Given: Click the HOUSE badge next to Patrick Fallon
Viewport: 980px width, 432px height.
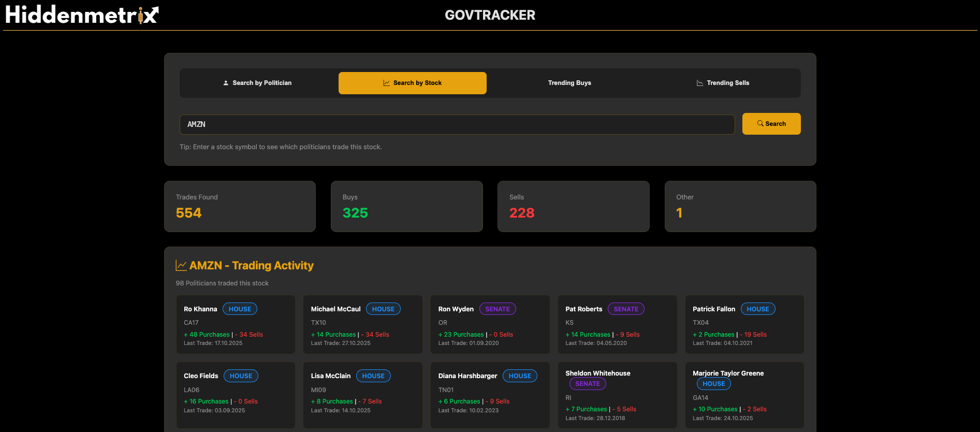Looking at the screenshot, I should [x=758, y=309].
